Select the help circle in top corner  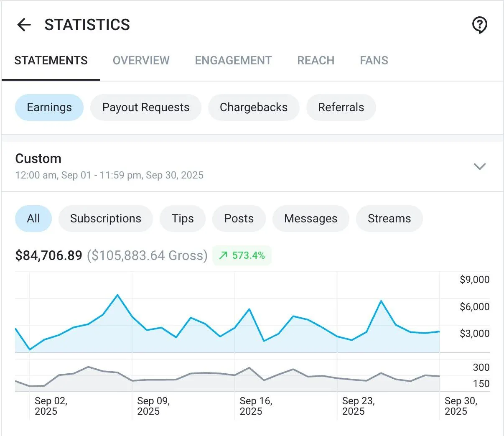pyautogui.click(x=479, y=25)
